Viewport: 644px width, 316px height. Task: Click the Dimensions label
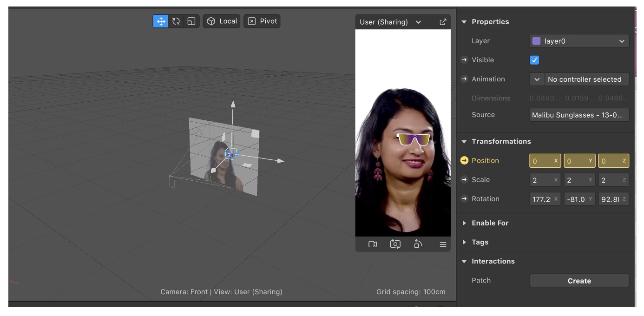click(491, 98)
